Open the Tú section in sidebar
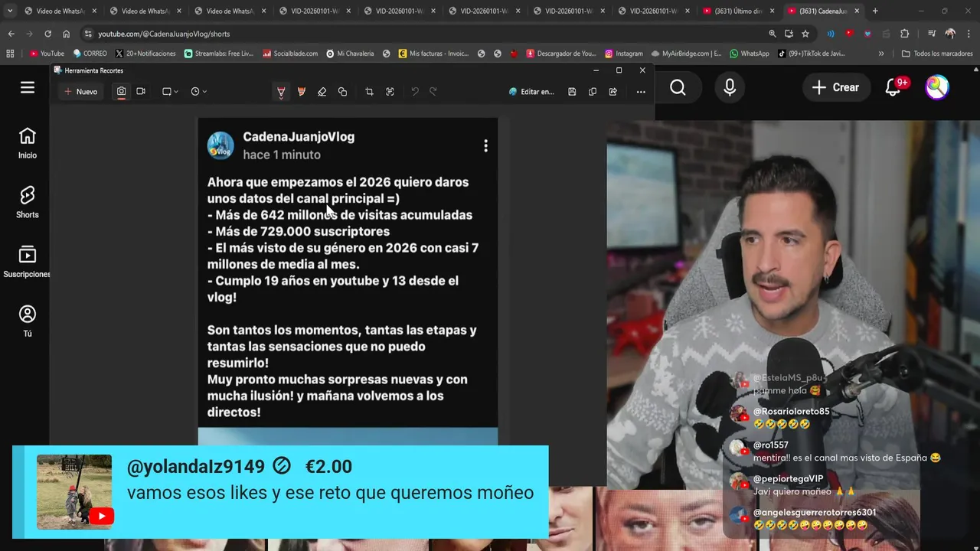 [28, 321]
